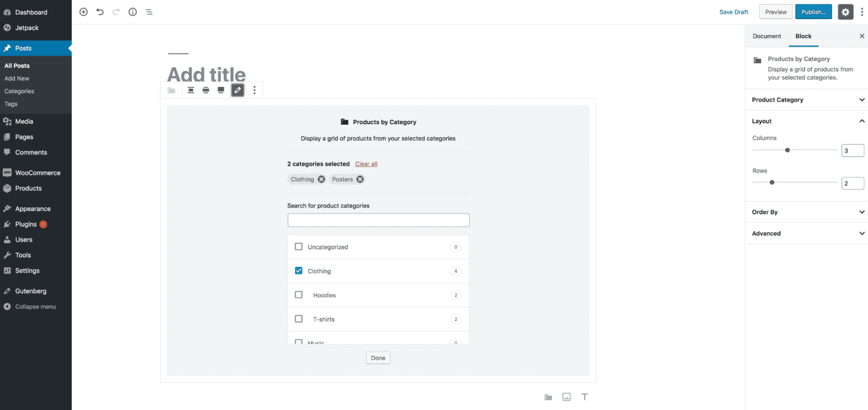Open the Dashboard menu
868x410 pixels.
[x=36, y=12]
